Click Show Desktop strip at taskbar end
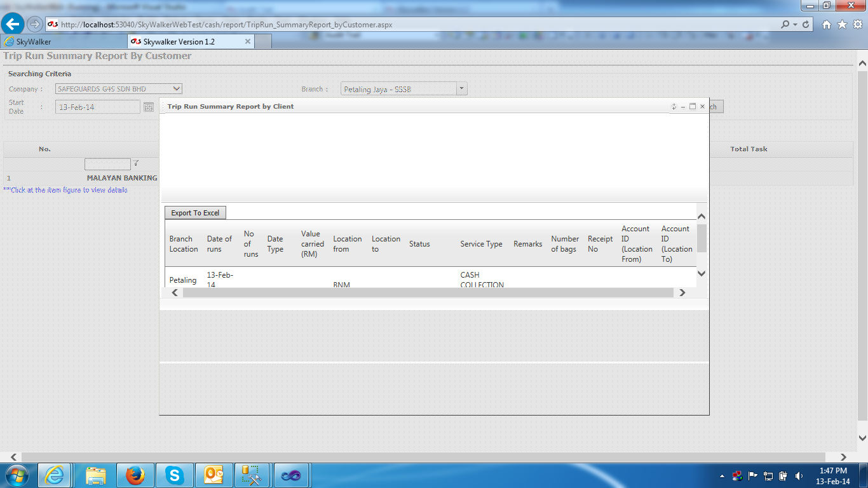 click(864, 475)
